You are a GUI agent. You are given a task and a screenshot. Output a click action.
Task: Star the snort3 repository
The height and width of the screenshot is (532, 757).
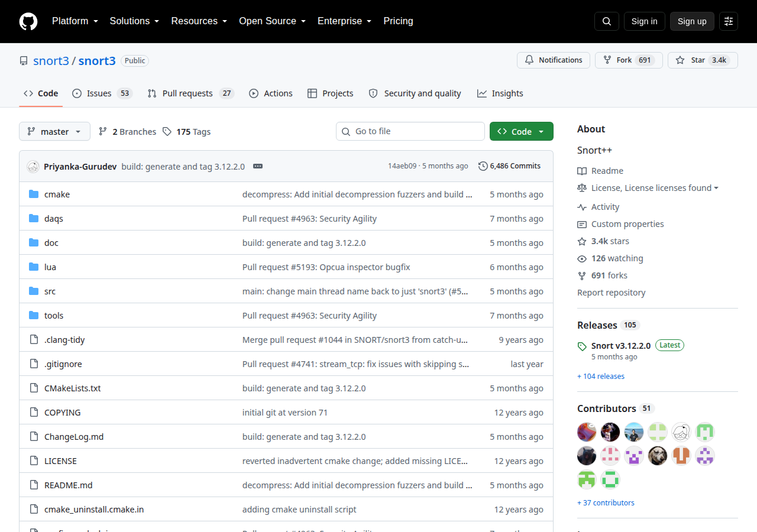pyautogui.click(x=703, y=60)
